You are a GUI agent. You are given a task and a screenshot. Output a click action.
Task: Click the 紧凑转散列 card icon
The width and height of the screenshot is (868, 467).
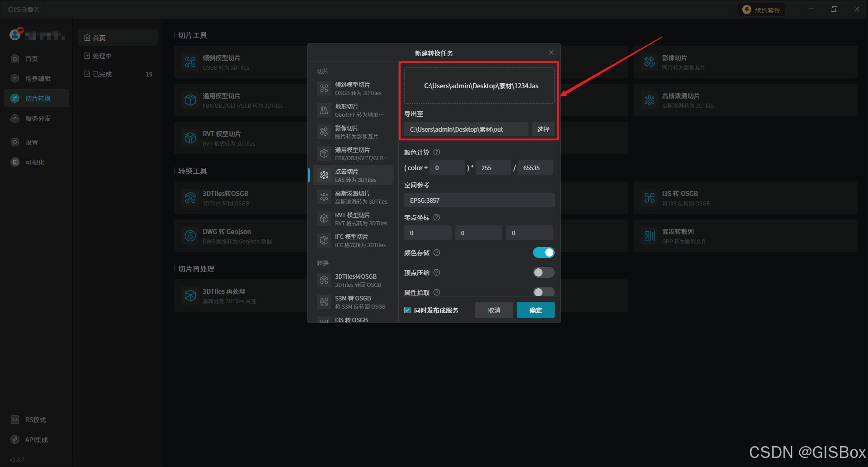point(650,236)
